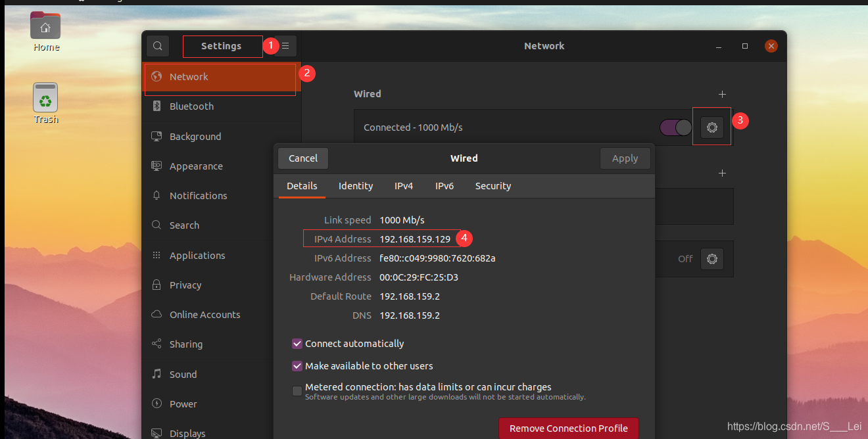Click the Sharing icon in sidebar
Image resolution: width=868 pixels, height=439 pixels.
[x=157, y=344]
